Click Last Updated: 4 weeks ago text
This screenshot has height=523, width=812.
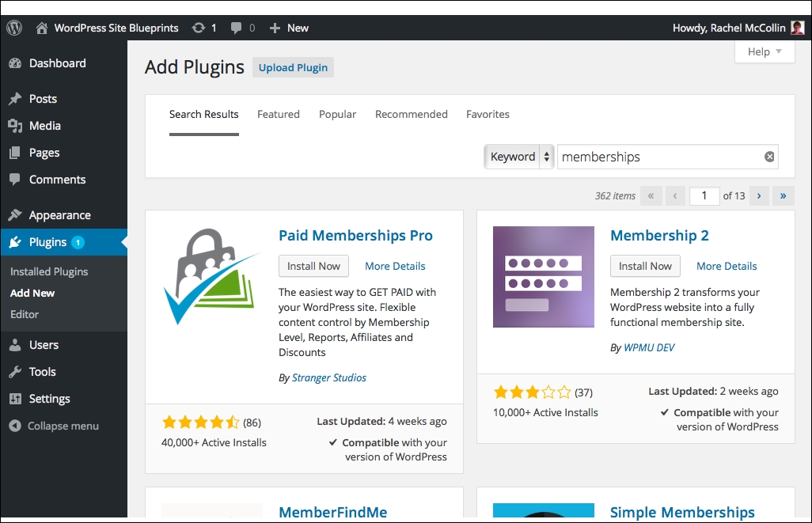click(x=381, y=422)
